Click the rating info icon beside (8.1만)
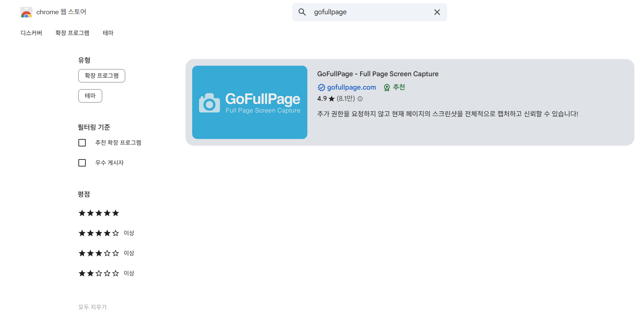 click(360, 99)
